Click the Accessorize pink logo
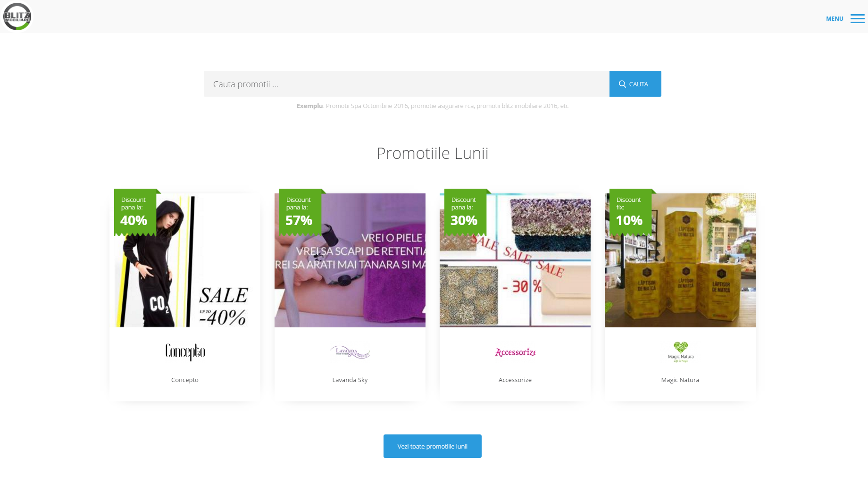868x500 pixels. (515, 352)
